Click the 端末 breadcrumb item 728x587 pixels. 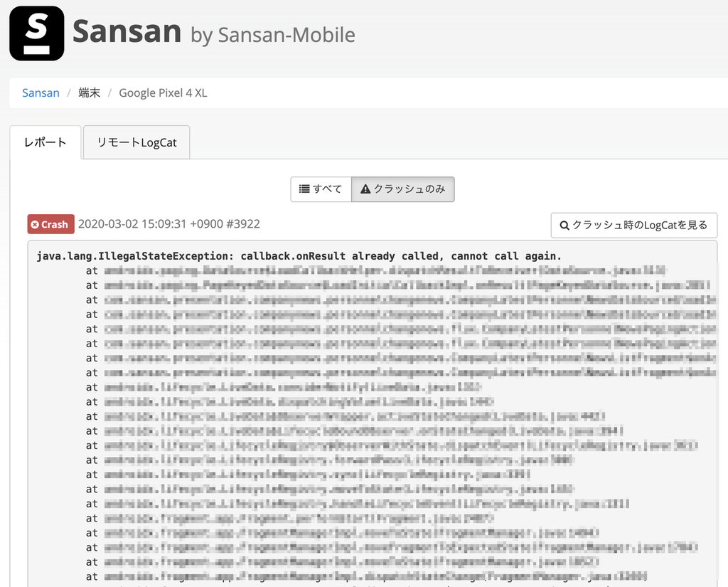89,93
